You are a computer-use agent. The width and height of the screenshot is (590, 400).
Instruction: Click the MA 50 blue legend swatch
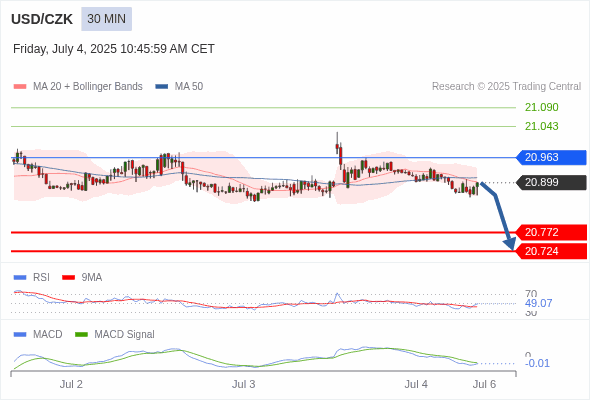point(162,87)
